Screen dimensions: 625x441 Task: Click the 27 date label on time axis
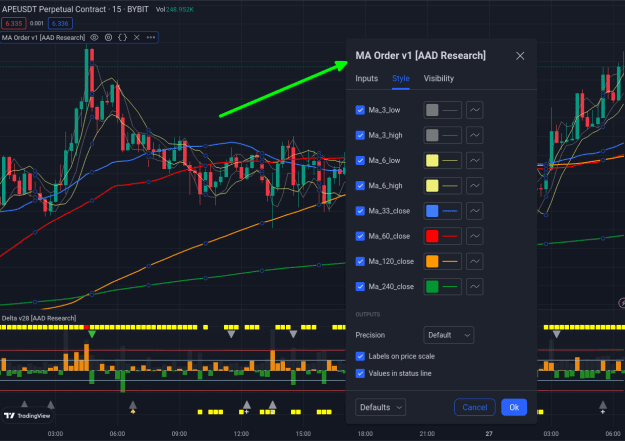click(489, 434)
